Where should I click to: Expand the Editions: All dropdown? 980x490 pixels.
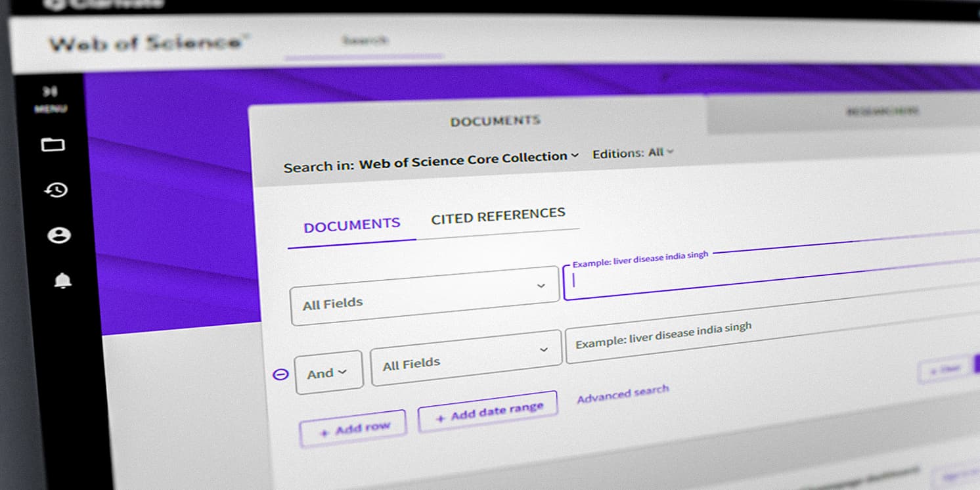tap(633, 153)
